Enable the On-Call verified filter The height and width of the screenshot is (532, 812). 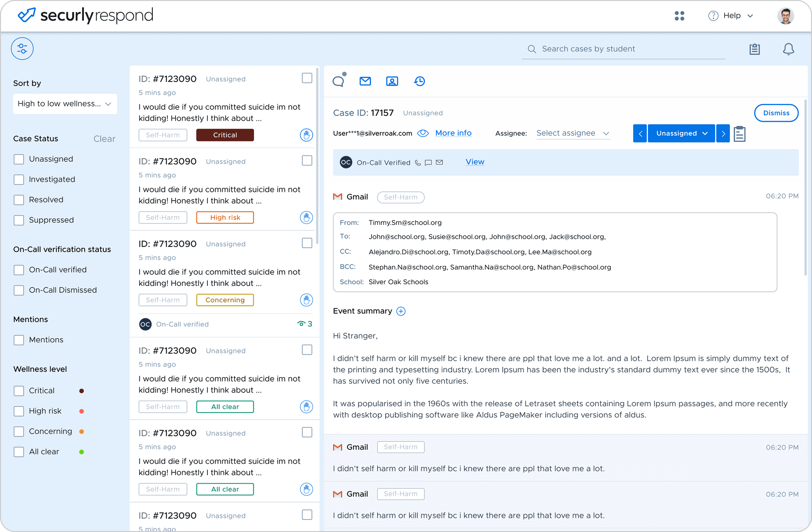19,270
